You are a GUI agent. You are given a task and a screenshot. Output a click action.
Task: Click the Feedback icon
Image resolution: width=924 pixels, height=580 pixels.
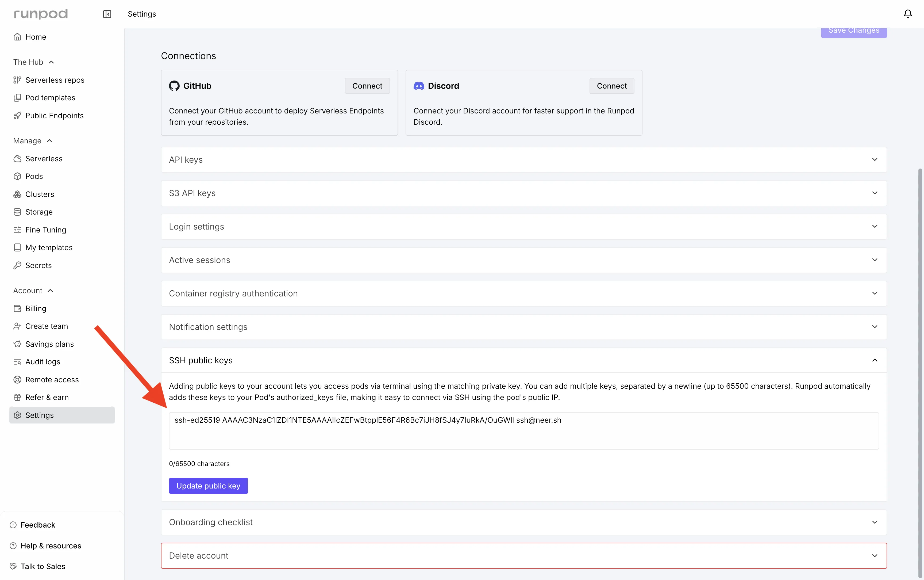pos(13,525)
